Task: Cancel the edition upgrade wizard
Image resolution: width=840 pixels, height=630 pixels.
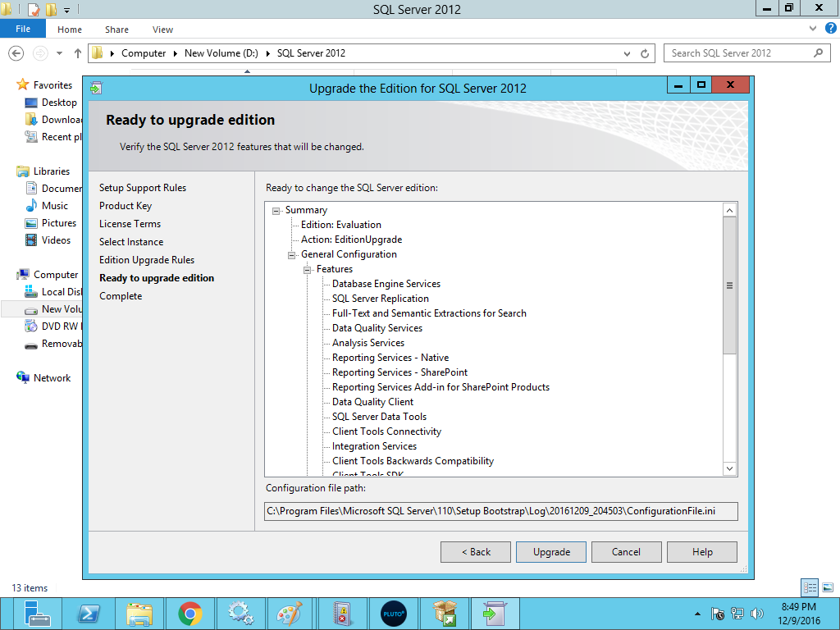Action: tap(626, 552)
